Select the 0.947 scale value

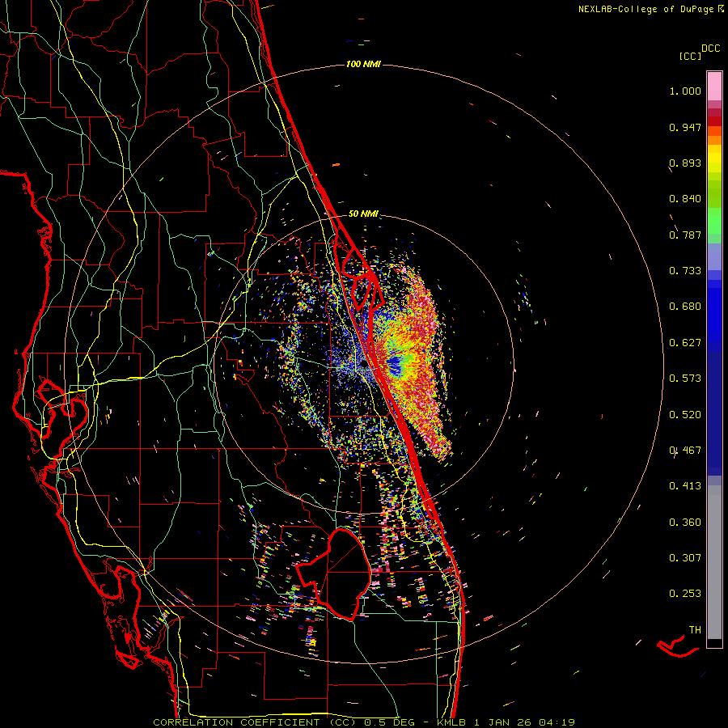[x=685, y=127]
